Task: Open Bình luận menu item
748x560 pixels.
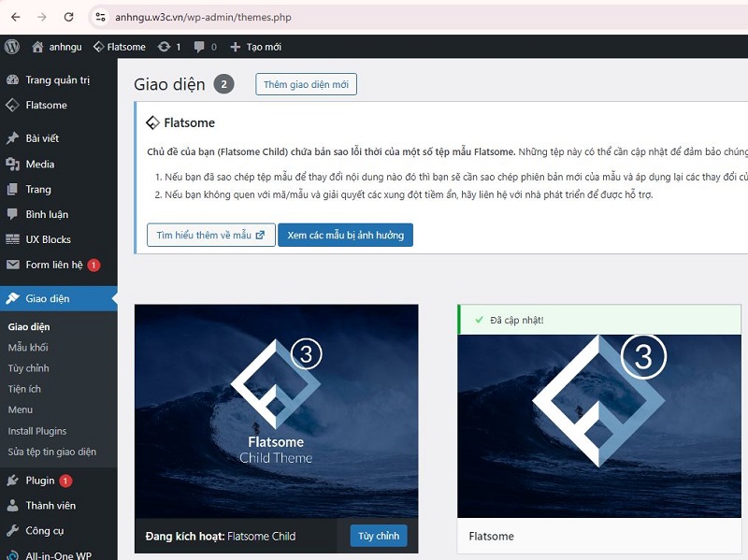Action: point(47,215)
